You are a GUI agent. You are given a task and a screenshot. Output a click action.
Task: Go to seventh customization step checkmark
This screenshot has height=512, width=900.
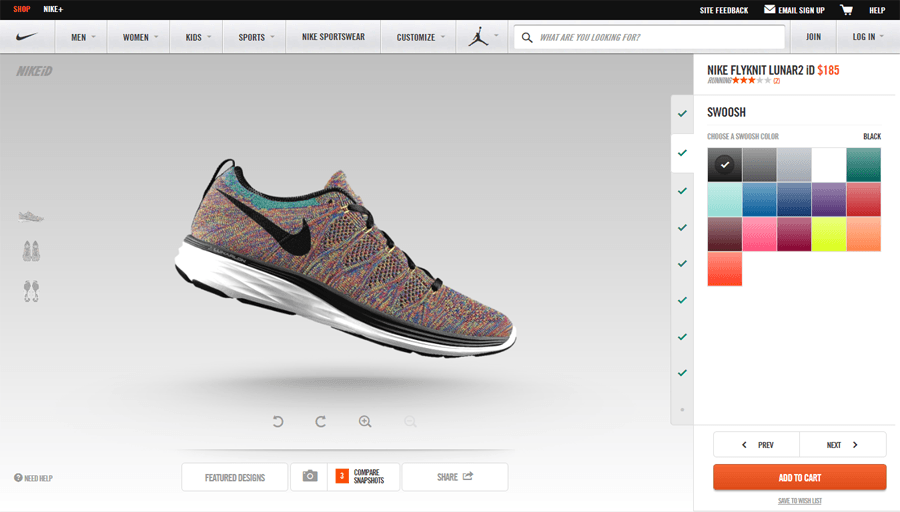(682, 337)
